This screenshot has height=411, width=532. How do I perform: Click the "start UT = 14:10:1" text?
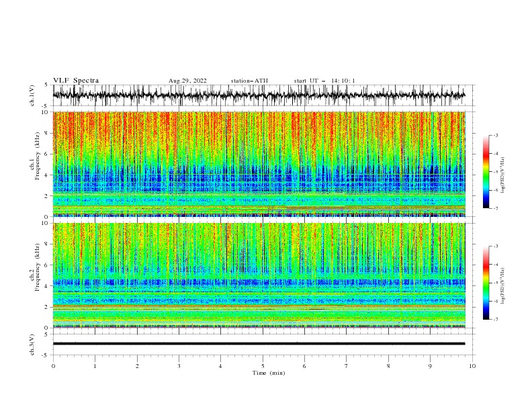point(324,81)
